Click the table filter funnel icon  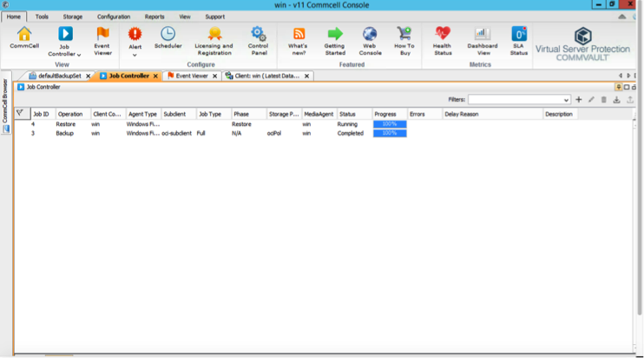20,113
